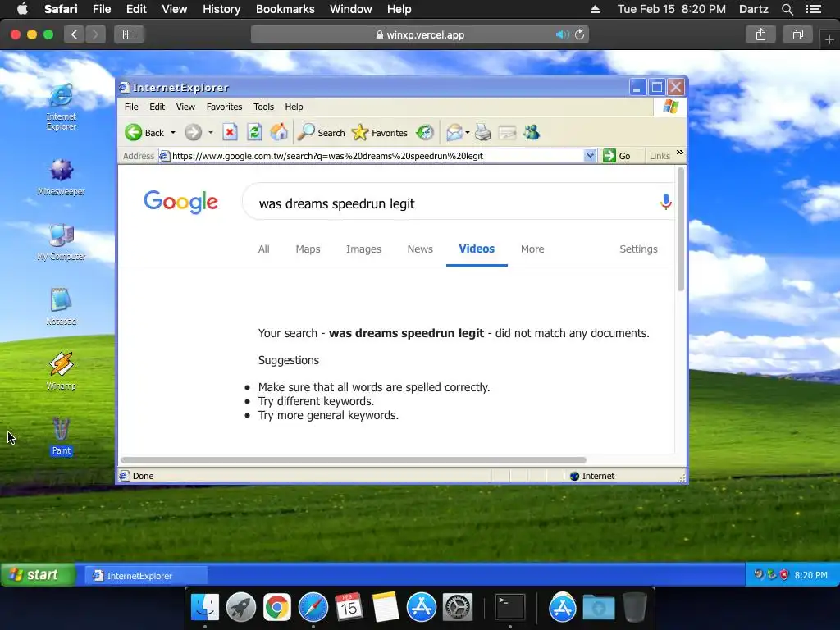This screenshot has width=840, height=630.
Task: Open the address bar URL dropdown
Action: [590, 155]
